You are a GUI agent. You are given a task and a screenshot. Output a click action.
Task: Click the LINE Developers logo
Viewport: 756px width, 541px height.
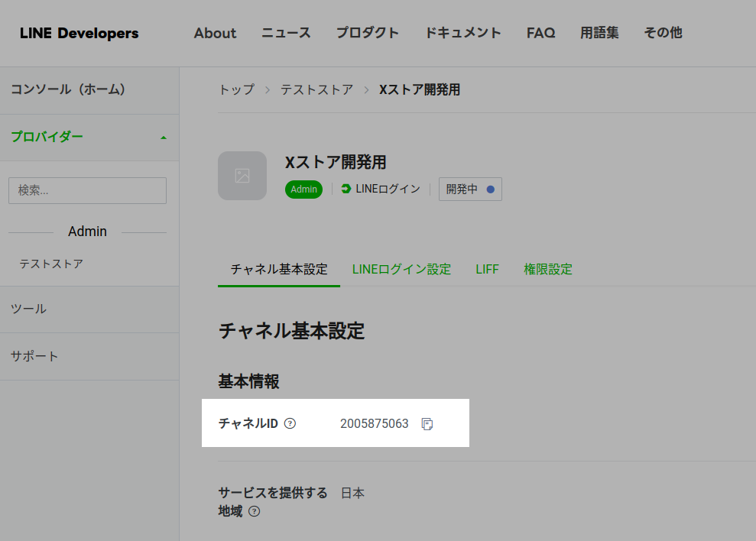pyautogui.click(x=79, y=34)
